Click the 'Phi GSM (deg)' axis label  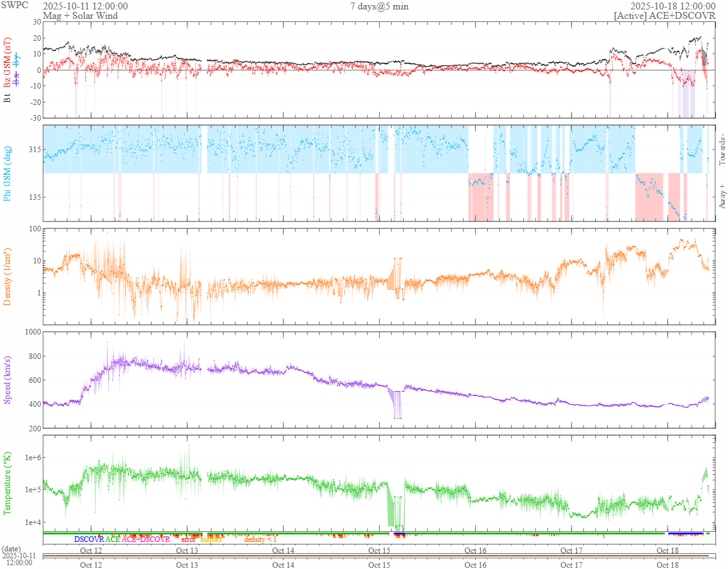click(7, 174)
